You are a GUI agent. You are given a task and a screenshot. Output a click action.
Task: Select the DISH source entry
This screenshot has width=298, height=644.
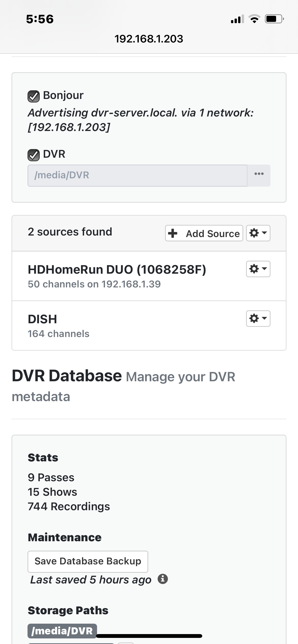(43, 319)
